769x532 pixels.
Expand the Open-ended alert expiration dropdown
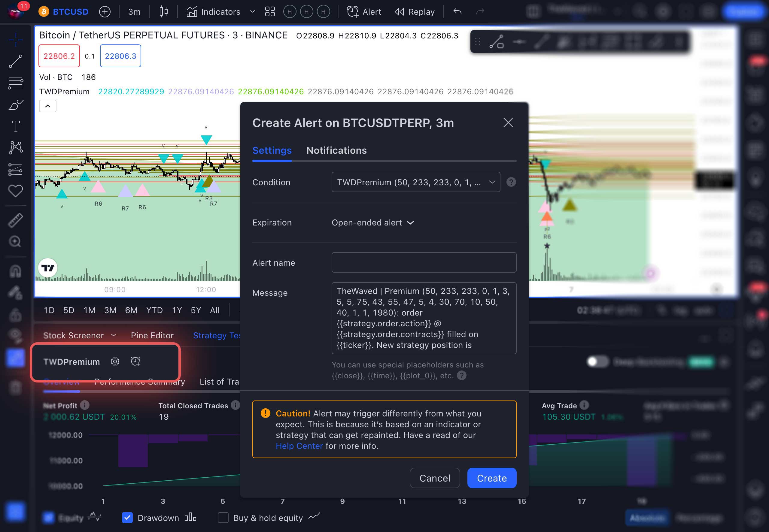click(373, 223)
